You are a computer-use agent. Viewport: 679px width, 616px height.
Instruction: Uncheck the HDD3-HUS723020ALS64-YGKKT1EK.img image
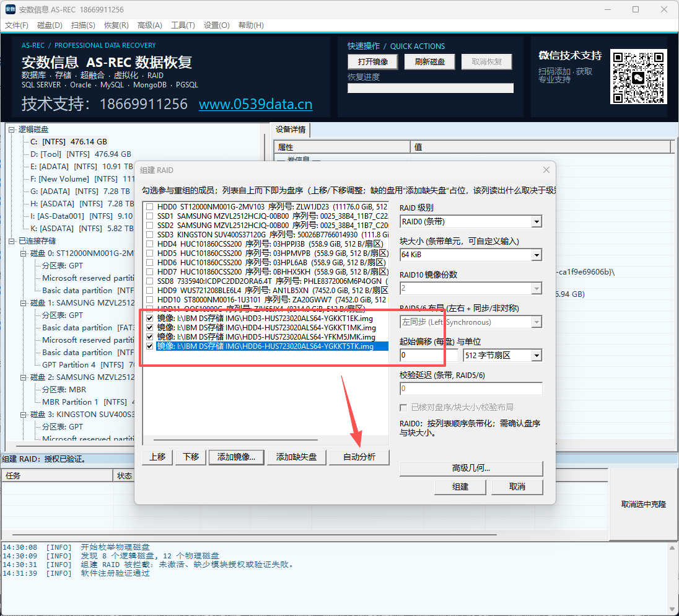coord(149,319)
